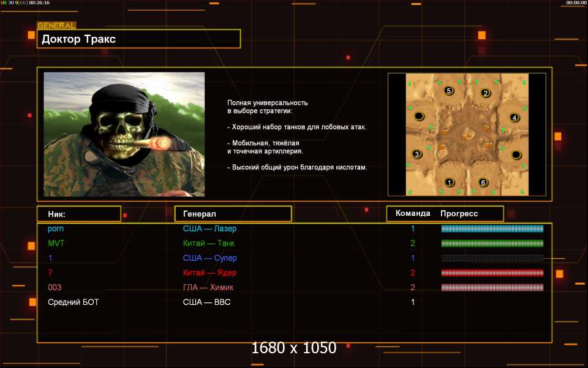This screenshot has width=588, height=368.
Task: Select player nickname "porn"
Action: click(x=56, y=229)
